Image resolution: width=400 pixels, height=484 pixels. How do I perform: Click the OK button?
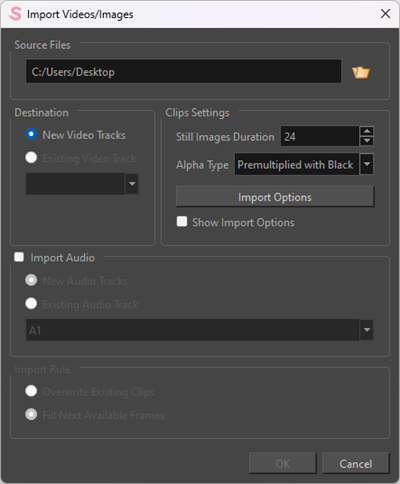283,463
